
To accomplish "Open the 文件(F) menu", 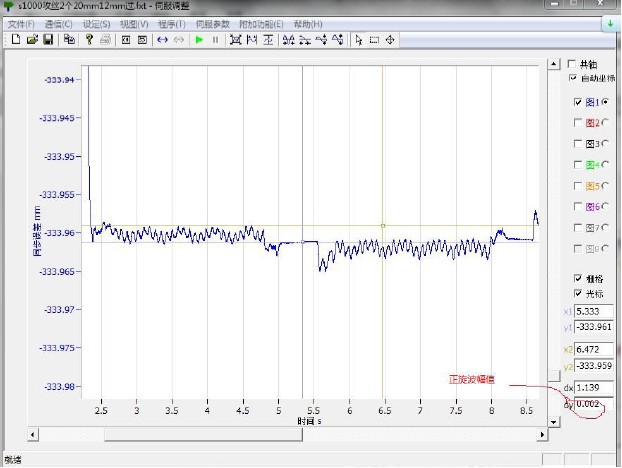I will click(x=21, y=23).
